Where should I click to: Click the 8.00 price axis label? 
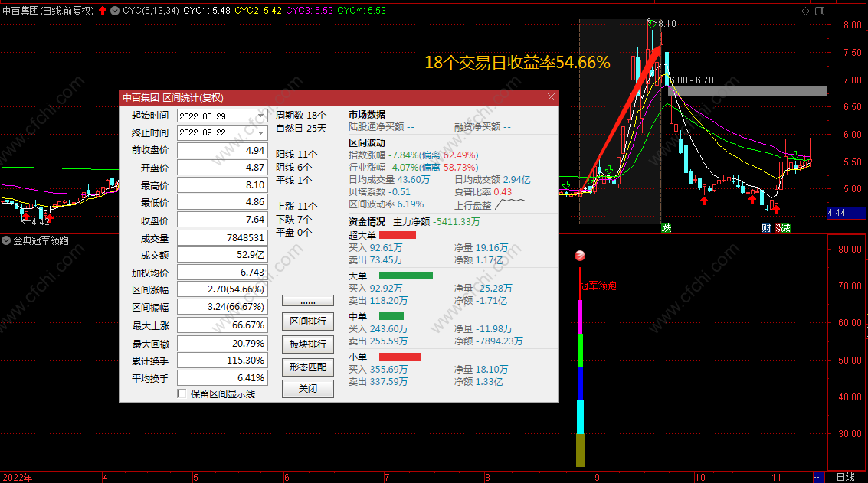point(853,25)
